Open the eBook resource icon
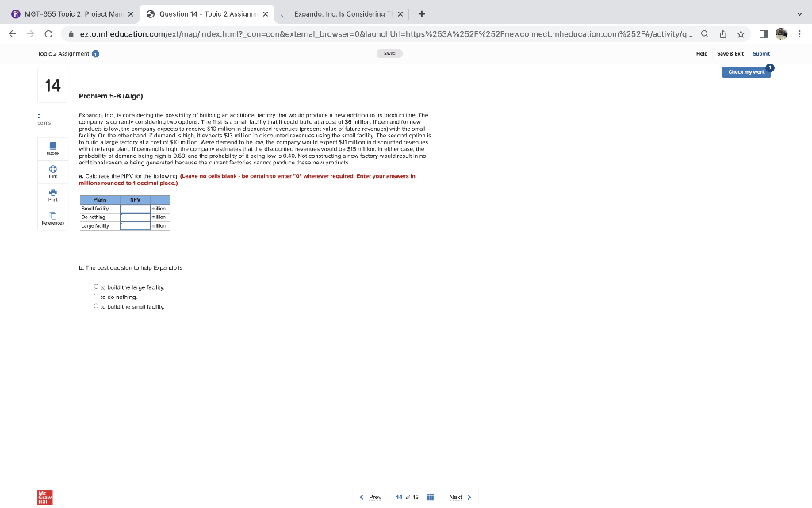812x508 pixels. [52, 145]
